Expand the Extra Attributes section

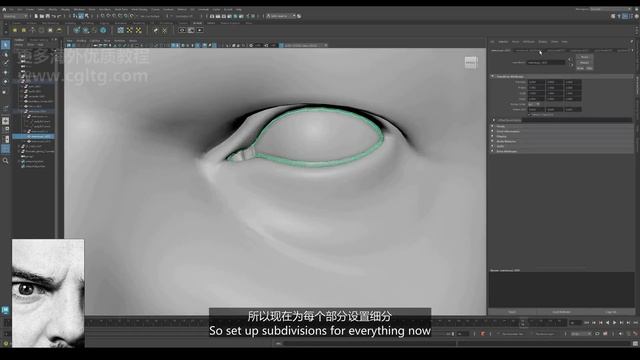coord(493,151)
